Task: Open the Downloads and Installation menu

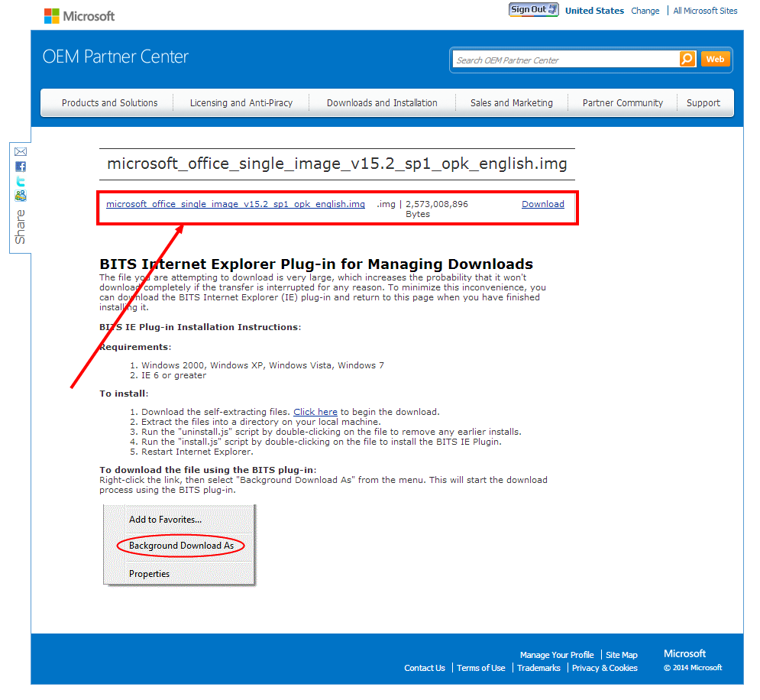Action: [382, 102]
